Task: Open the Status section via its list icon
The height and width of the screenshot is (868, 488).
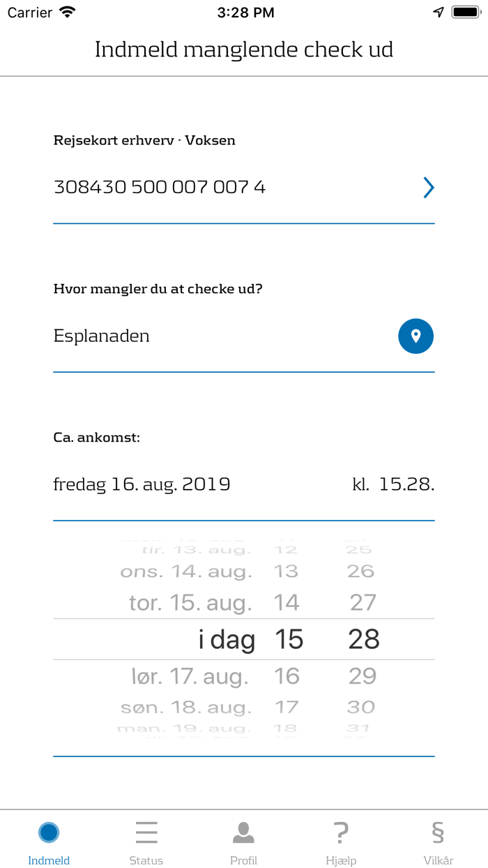Action: [x=146, y=832]
